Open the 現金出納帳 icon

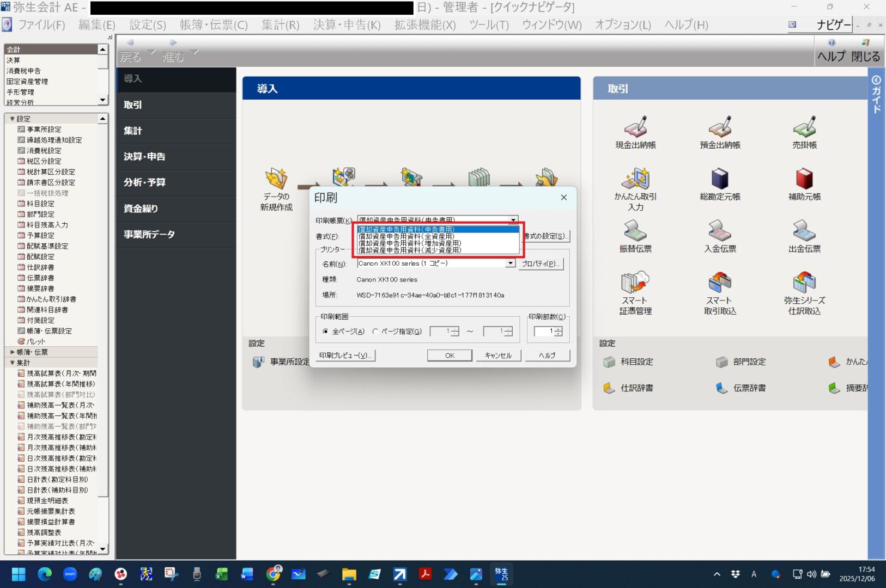click(x=635, y=127)
